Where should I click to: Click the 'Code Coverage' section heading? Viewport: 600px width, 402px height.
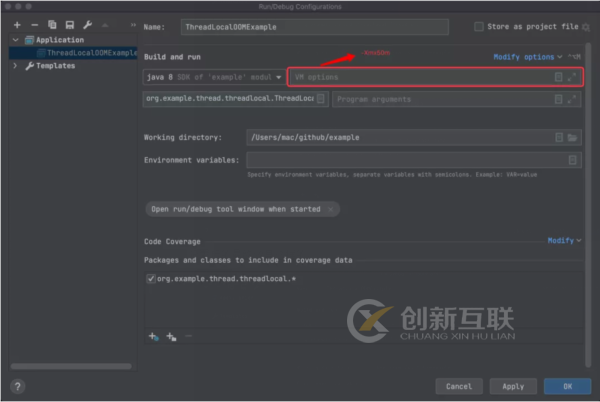[x=172, y=242]
